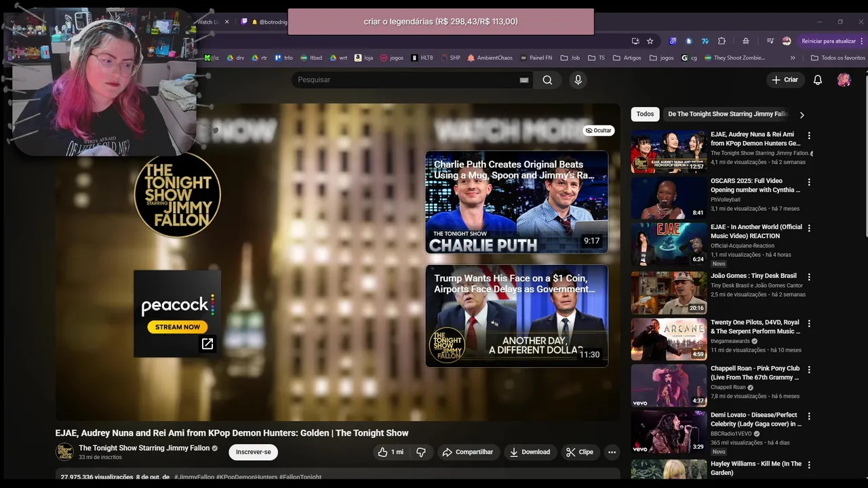
Task: Open the HLTB bookmark
Action: (422, 58)
